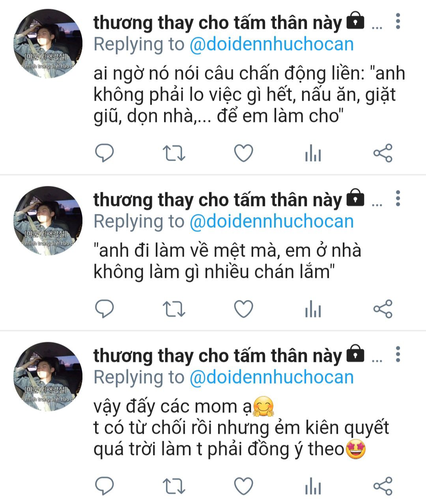View analytics of the first tweet
This screenshot has height=504, width=426.
[313, 153]
